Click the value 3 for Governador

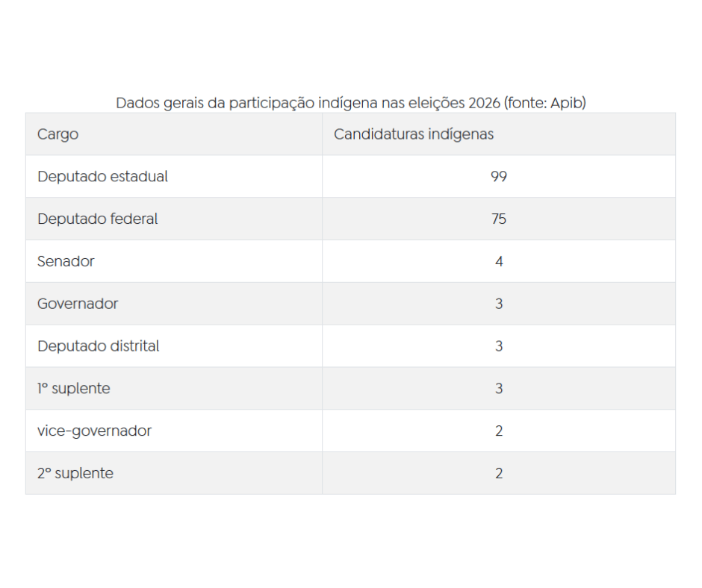click(499, 304)
